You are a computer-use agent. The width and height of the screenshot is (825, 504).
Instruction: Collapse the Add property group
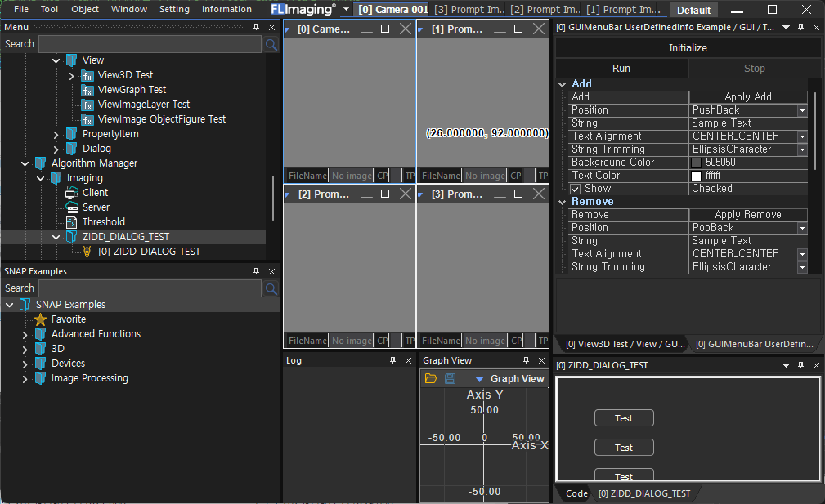[x=562, y=84]
